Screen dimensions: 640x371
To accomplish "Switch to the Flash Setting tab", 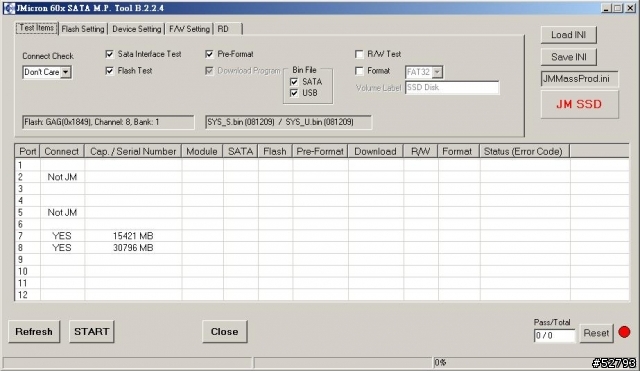I will coord(83,29).
